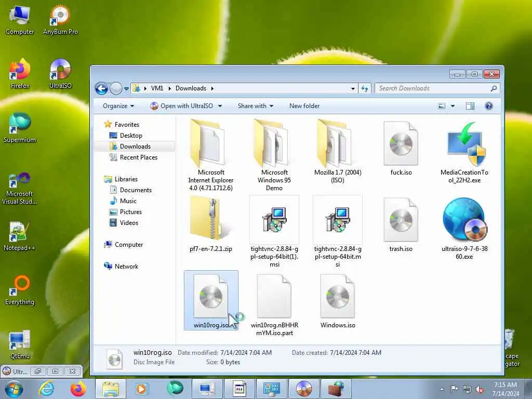Open Videos library in navigation pane
The image size is (532, 399).
coord(129,222)
